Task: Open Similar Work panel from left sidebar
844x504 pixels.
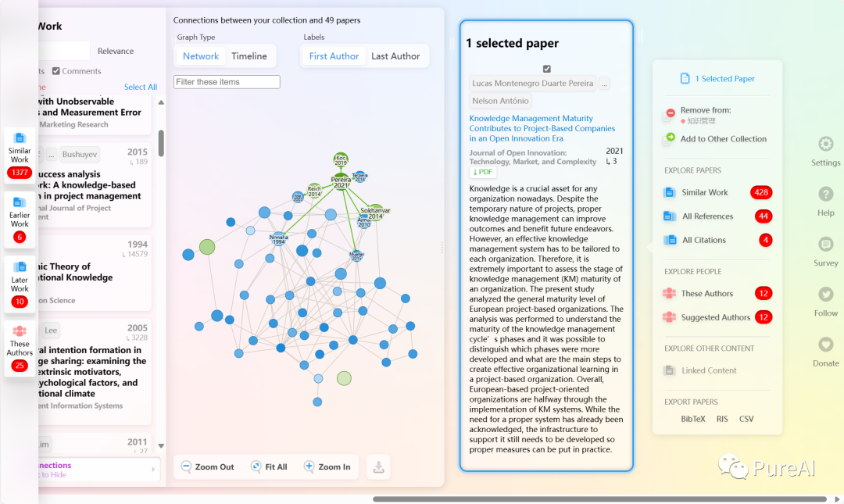Action: click(19, 154)
